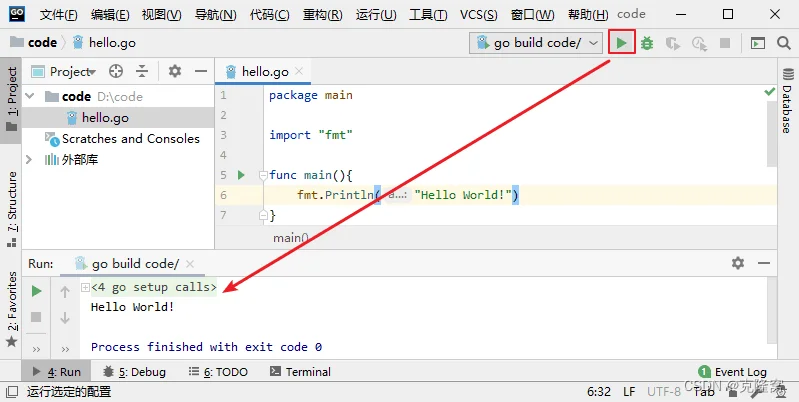Close the hello.go editor tab
Image resolution: width=799 pixels, height=402 pixels.
point(299,71)
